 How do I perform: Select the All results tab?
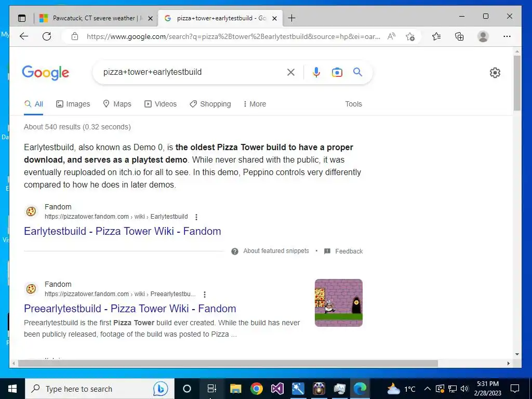point(34,104)
